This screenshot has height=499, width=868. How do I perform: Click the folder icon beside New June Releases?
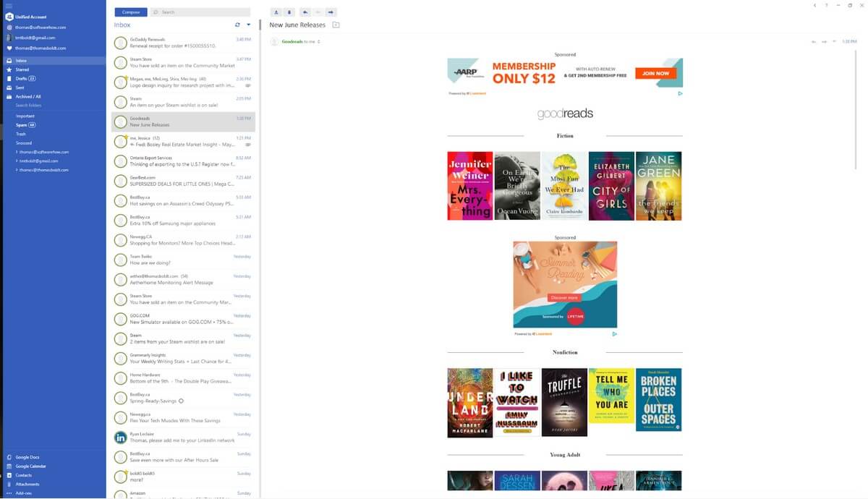click(336, 25)
